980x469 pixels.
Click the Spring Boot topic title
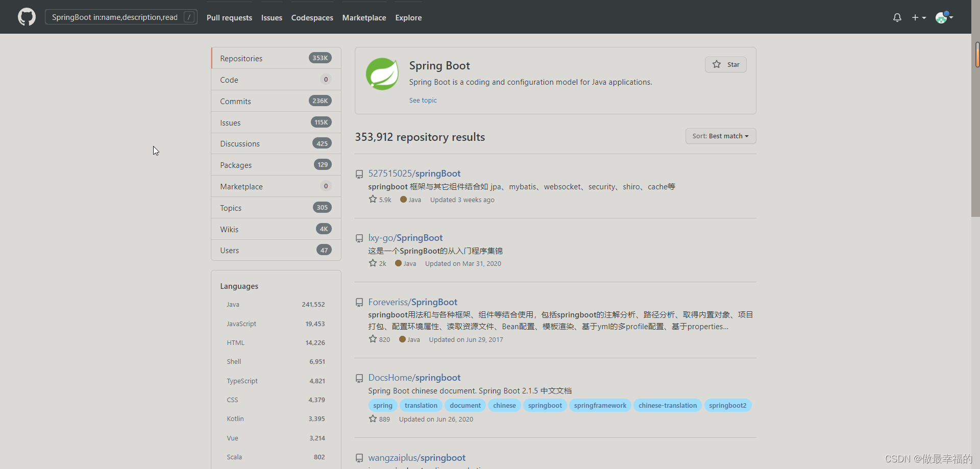pos(439,65)
